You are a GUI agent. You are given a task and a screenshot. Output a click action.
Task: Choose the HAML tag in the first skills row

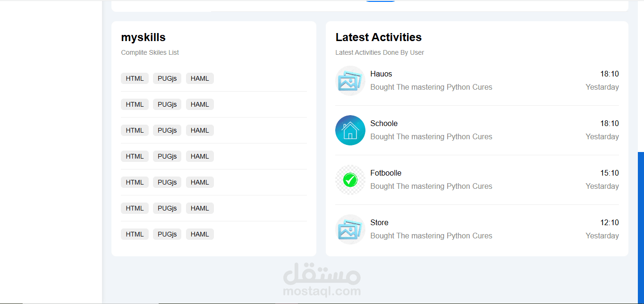[200, 78]
